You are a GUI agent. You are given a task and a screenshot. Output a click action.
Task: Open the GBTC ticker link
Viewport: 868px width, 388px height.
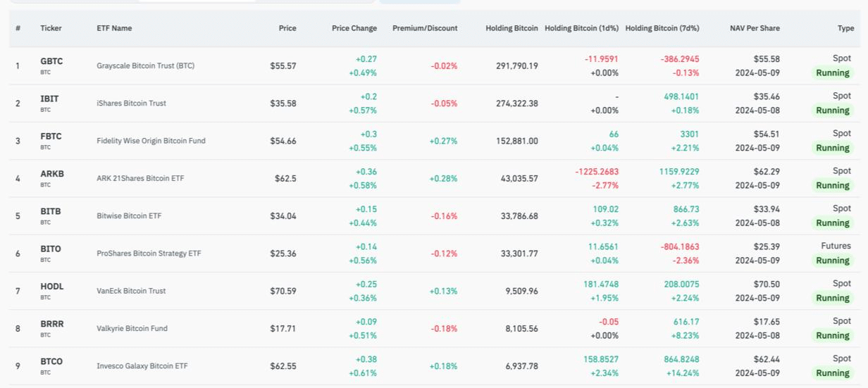[x=51, y=61]
